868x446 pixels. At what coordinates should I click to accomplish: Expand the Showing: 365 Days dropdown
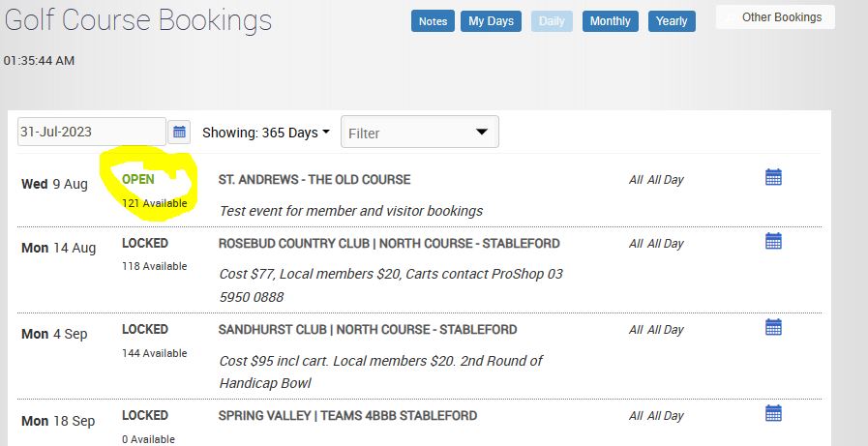(x=265, y=133)
